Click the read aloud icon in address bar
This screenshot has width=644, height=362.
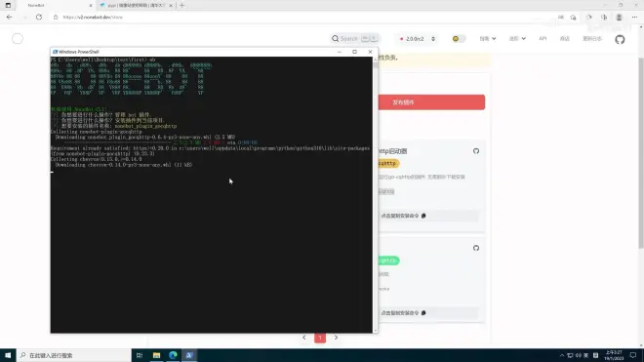click(561, 18)
